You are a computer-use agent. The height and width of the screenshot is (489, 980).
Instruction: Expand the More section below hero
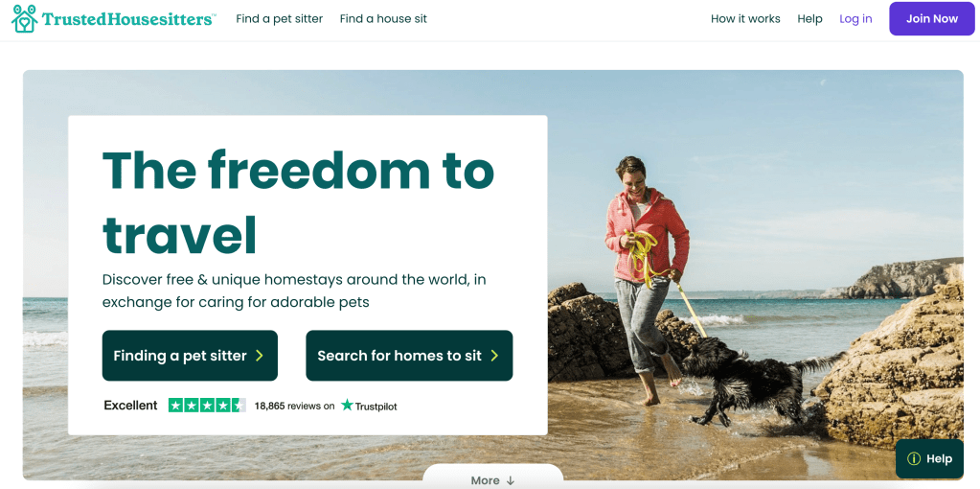(493, 477)
